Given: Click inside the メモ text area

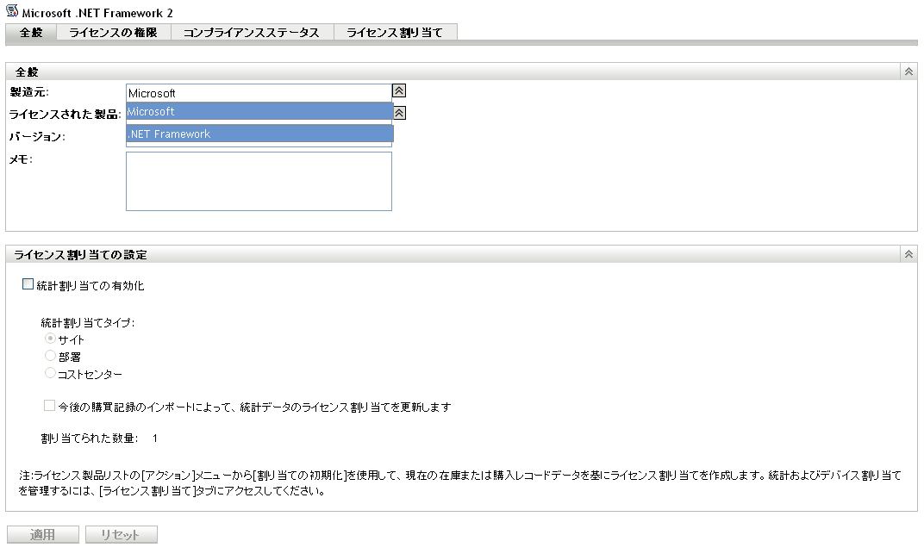Looking at the screenshot, I should (x=259, y=182).
